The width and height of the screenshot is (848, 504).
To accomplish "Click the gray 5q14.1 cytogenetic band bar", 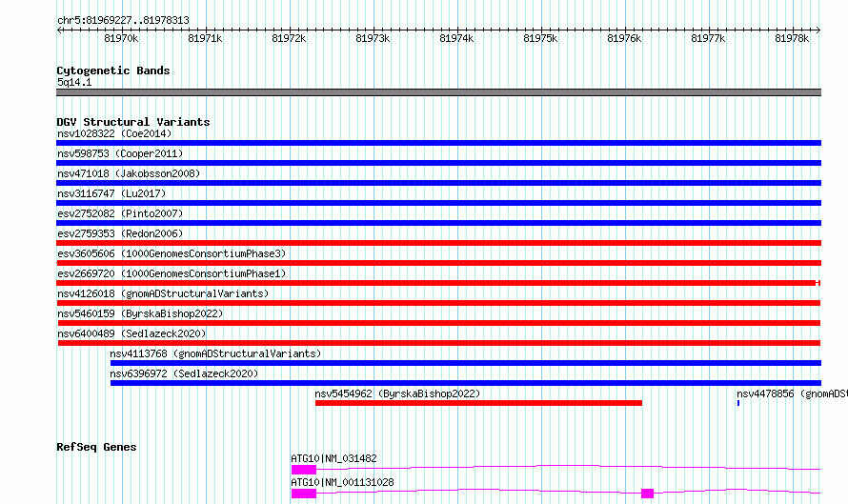I will (438, 92).
